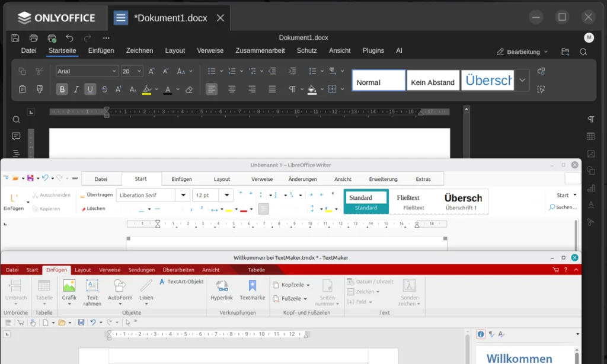Toggle subscript in ONLYOFFICE toolbar
The image size is (607, 364).
(133, 90)
